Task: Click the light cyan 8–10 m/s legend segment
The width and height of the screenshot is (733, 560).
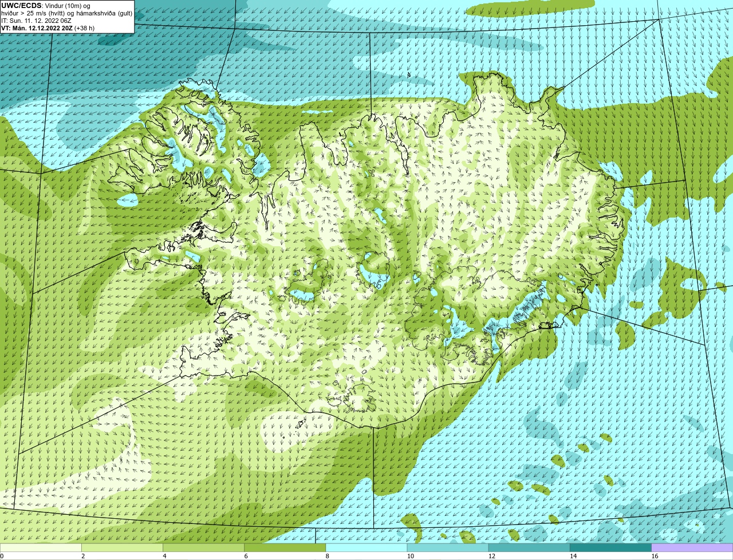Action: pos(366,548)
